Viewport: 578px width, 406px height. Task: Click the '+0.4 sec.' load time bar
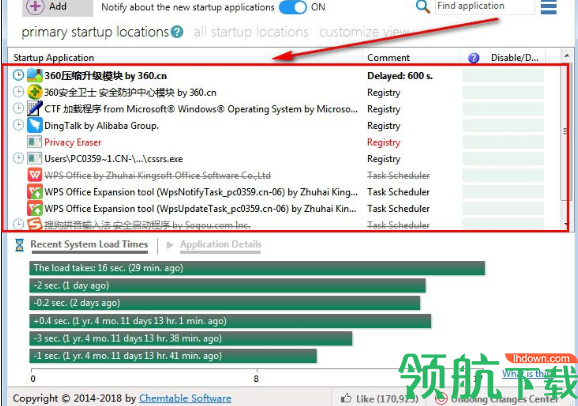click(230, 321)
